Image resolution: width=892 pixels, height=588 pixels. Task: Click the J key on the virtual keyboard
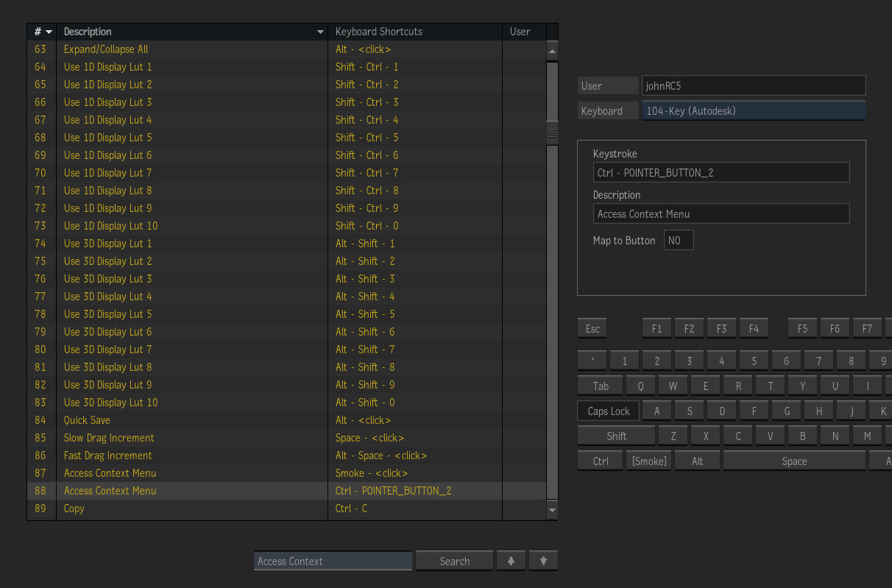pos(851,411)
